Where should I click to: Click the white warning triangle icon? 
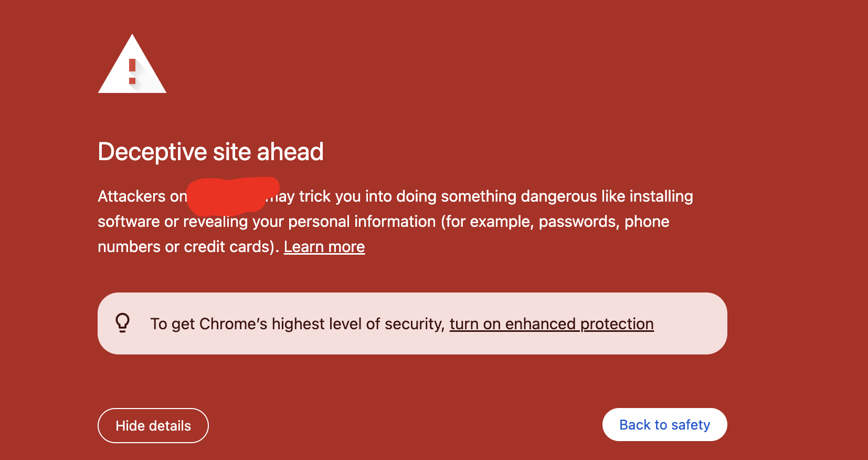coord(132,65)
